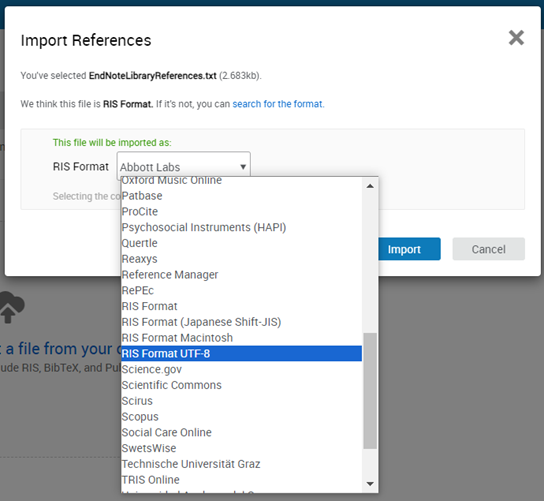Pick Technische Universität Graz option
This screenshot has width=544, height=501.
pos(241,464)
